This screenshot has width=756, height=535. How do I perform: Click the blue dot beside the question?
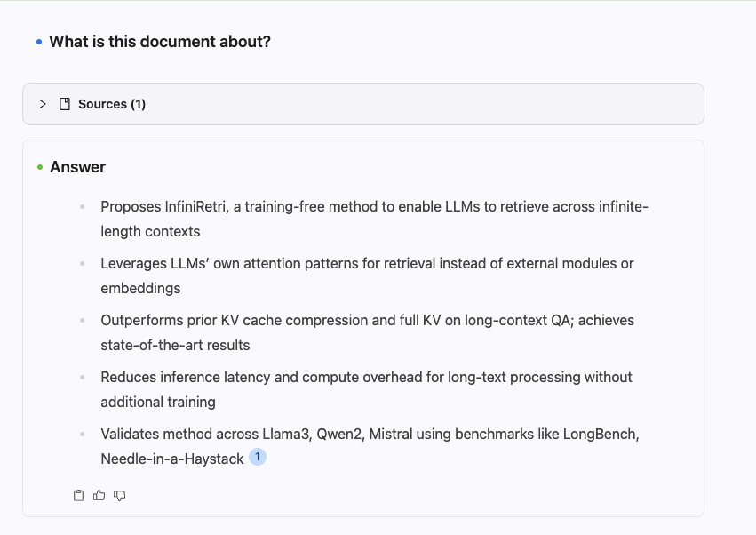click(x=39, y=42)
